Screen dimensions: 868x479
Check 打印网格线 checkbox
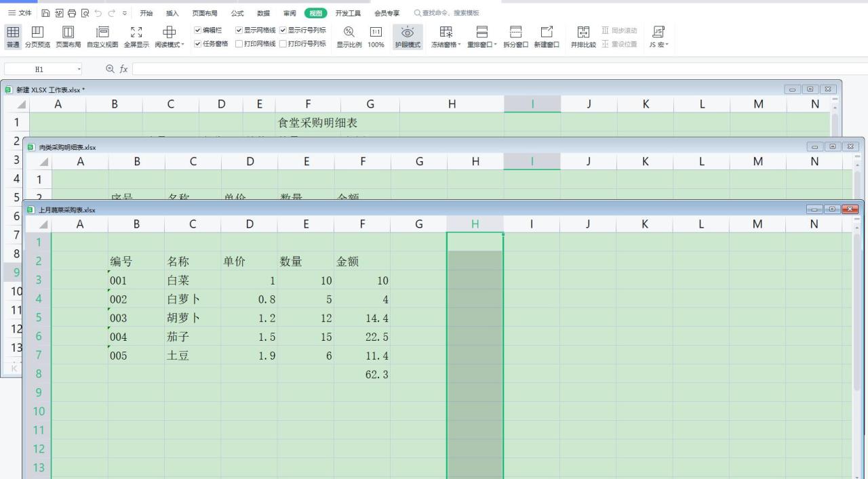tap(239, 43)
